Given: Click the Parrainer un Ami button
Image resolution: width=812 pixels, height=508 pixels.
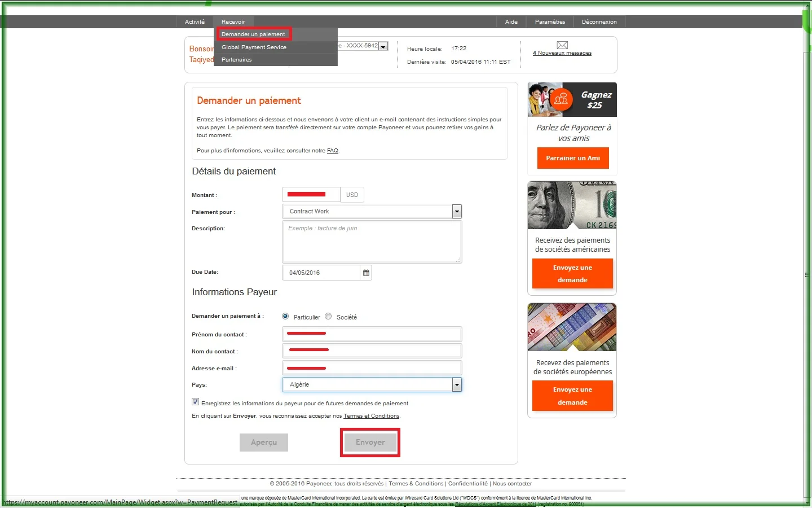Looking at the screenshot, I should 573,158.
